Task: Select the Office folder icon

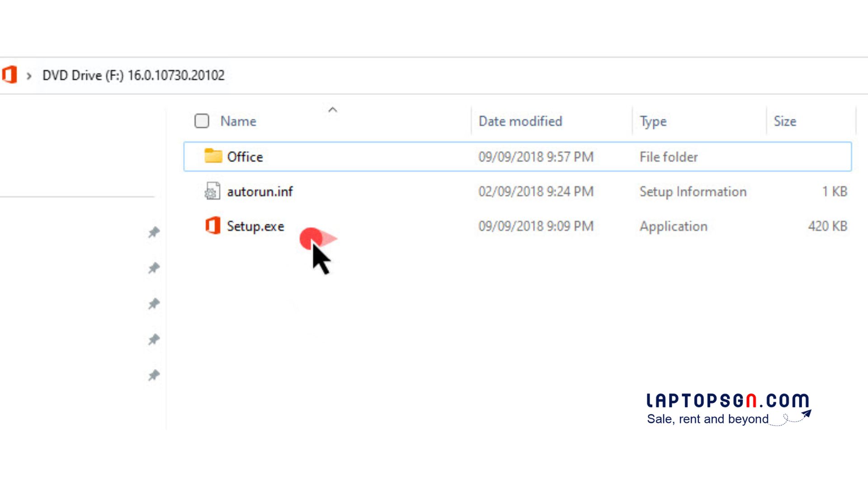Action: (x=212, y=156)
